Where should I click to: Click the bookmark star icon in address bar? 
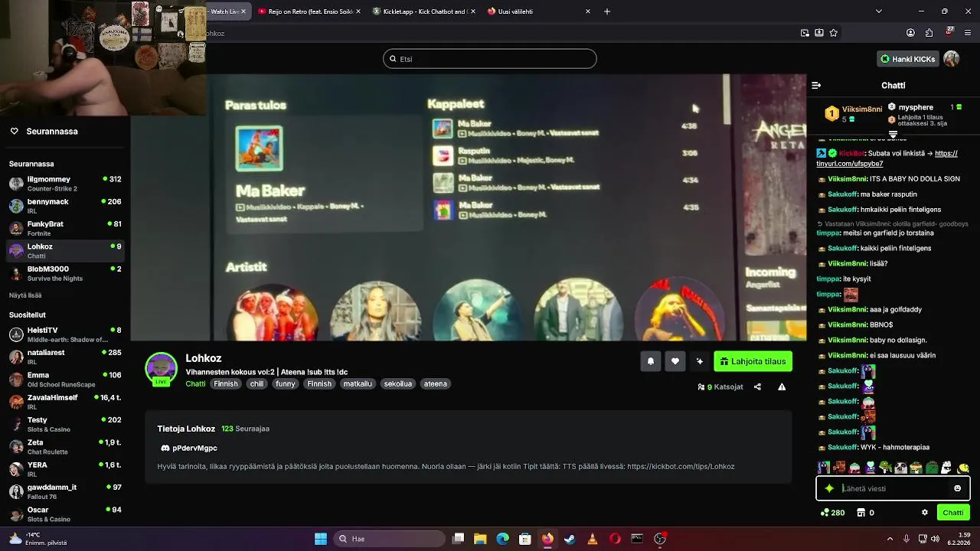pos(834,33)
